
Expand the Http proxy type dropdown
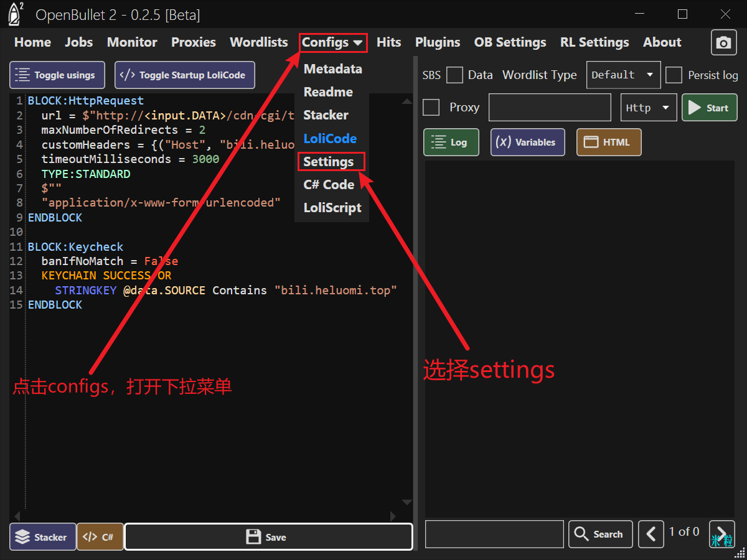tap(649, 108)
